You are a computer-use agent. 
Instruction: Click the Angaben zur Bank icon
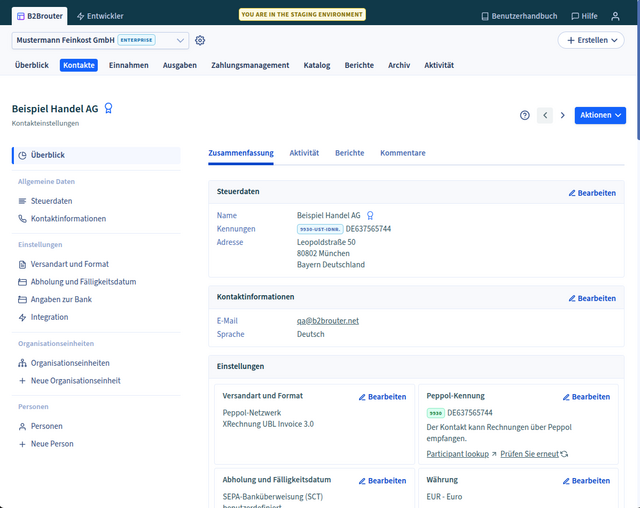[22, 299]
